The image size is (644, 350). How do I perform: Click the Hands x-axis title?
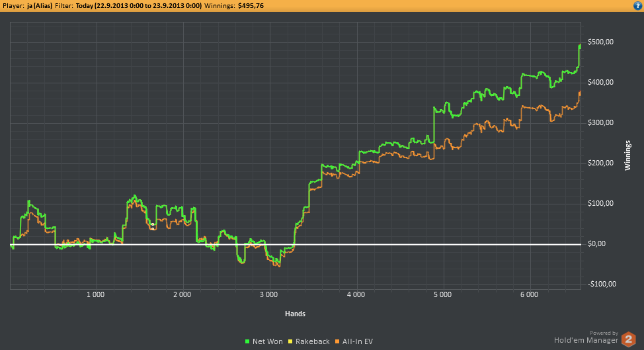[x=295, y=313]
